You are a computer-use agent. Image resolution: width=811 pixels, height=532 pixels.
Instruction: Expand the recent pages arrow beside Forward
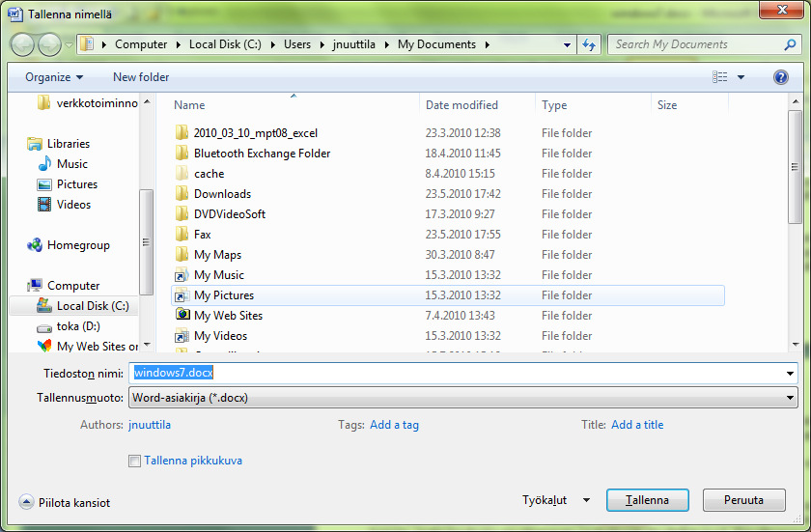tap(69, 45)
